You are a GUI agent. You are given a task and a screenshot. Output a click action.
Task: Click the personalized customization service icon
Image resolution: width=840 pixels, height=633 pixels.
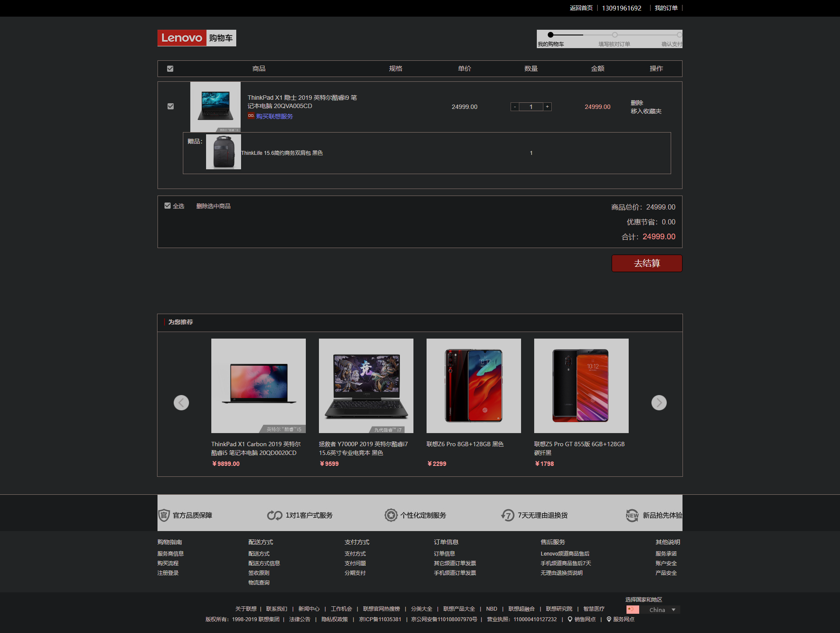pyautogui.click(x=391, y=515)
